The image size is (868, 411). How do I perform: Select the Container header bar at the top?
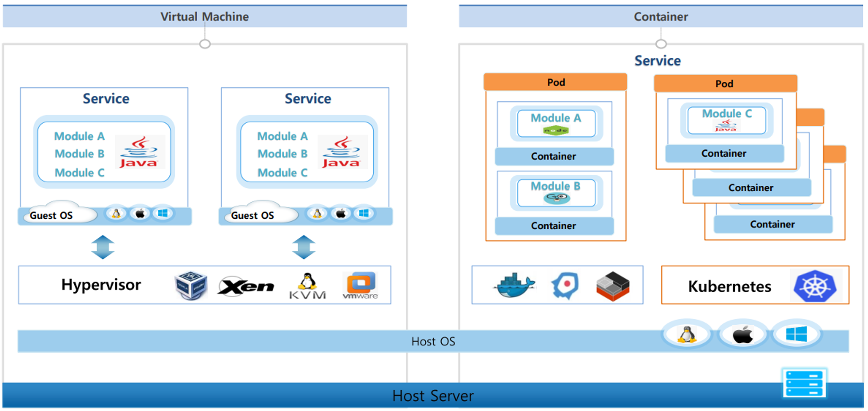tap(661, 16)
